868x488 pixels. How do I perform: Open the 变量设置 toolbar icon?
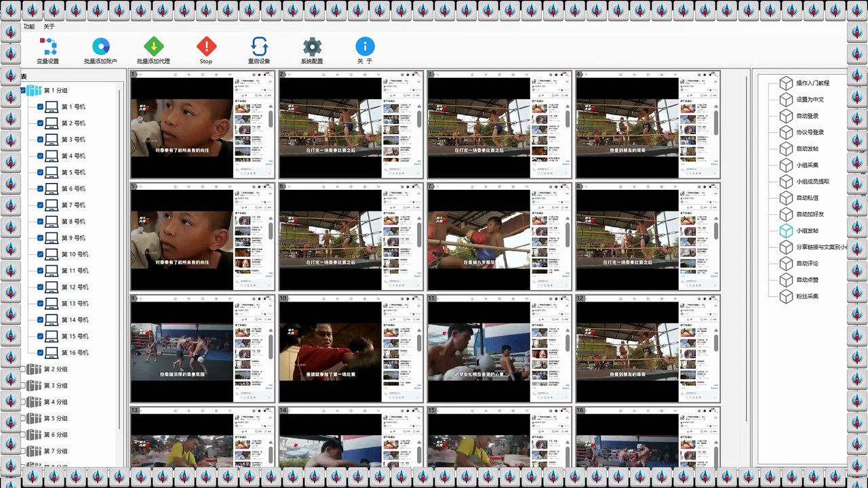(x=48, y=46)
